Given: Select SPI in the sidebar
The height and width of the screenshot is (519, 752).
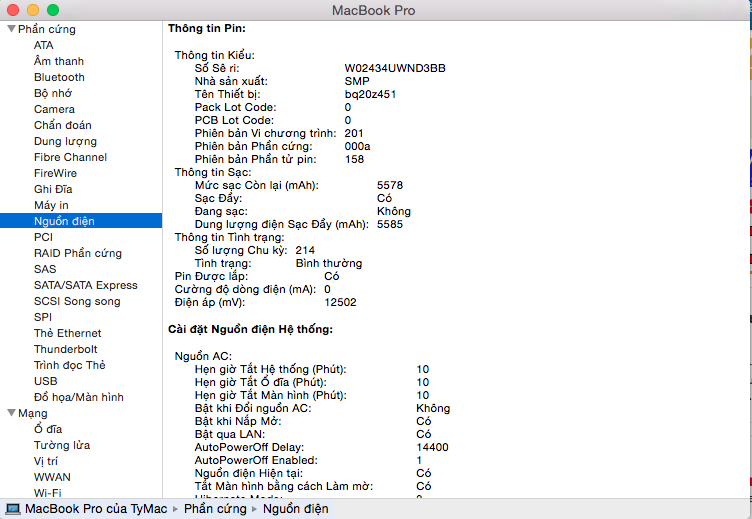Looking at the screenshot, I should pyautogui.click(x=43, y=317).
